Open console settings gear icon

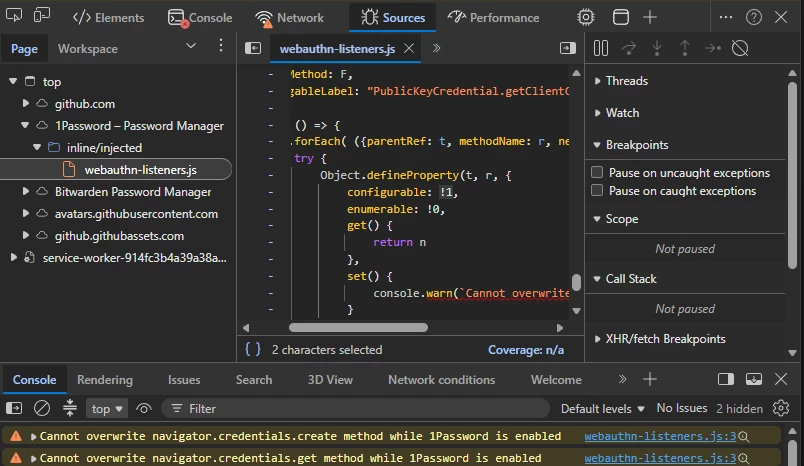[781, 409]
